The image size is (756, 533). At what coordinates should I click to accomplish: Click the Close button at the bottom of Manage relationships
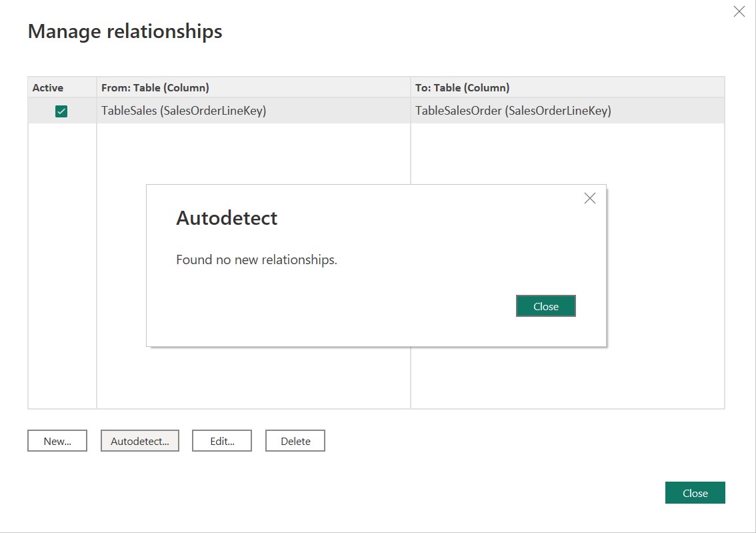pos(695,492)
